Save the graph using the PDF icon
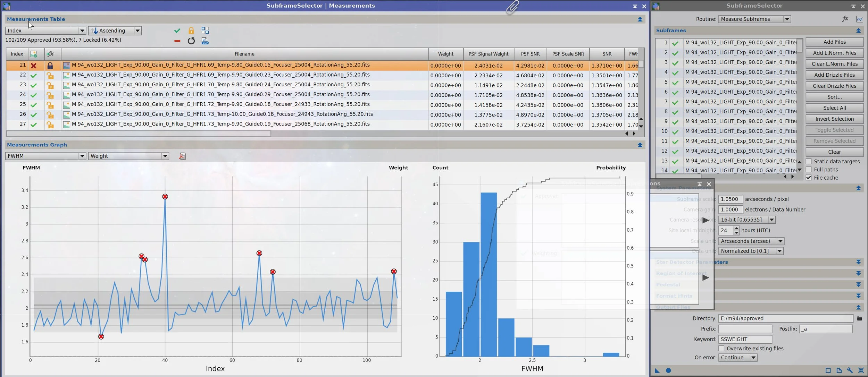Image resolution: width=868 pixels, height=377 pixels. pyautogui.click(x=182, y=156)
